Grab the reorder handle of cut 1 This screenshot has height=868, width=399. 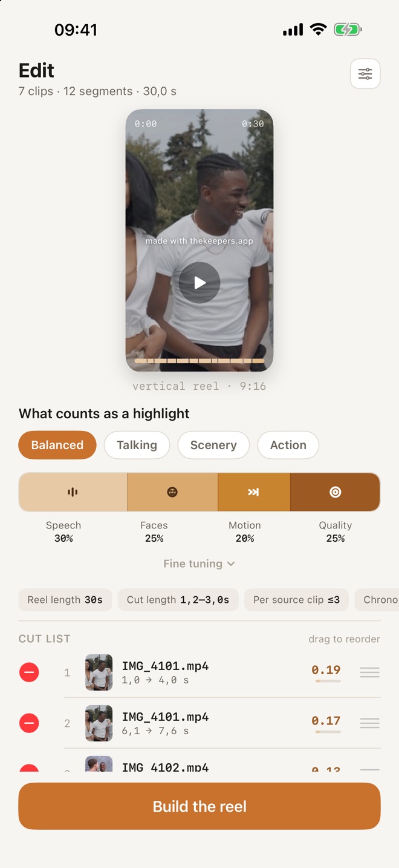point(370,672)
